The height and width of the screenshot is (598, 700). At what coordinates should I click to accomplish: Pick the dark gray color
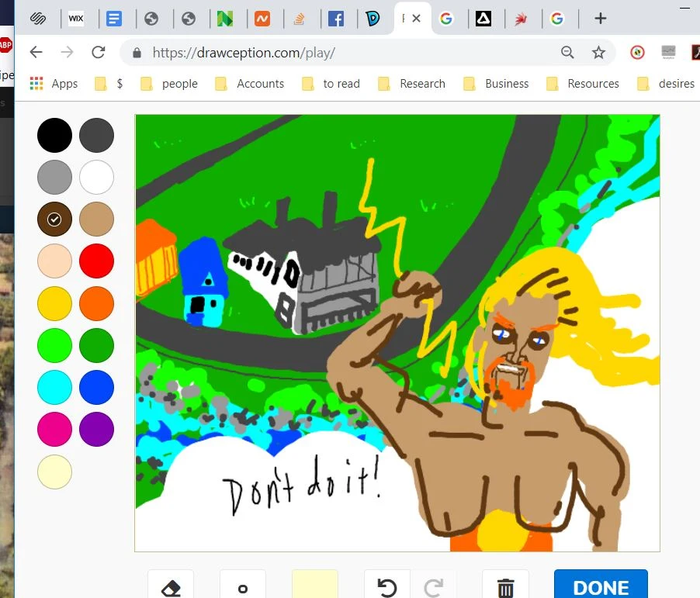coord(96,135)
